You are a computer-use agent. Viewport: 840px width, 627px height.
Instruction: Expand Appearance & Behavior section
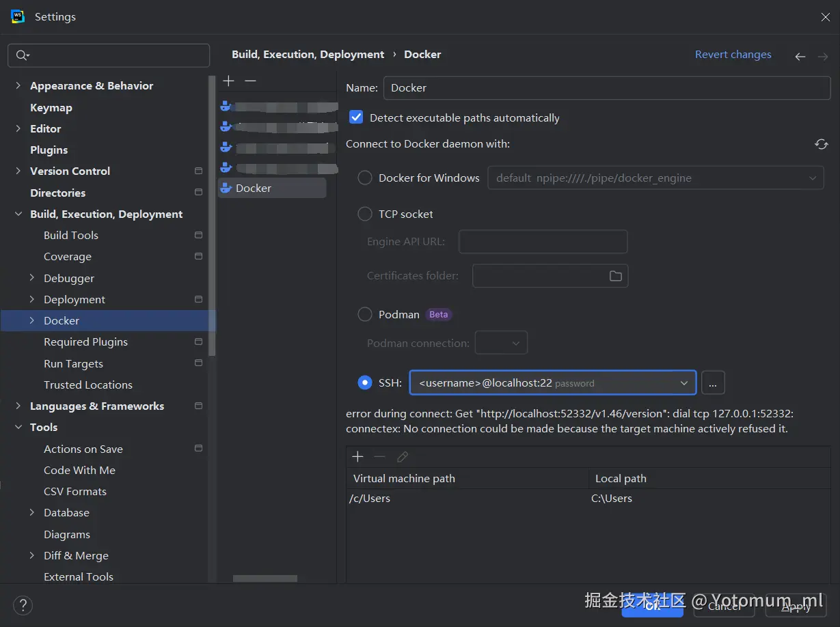tap(18, 85)
